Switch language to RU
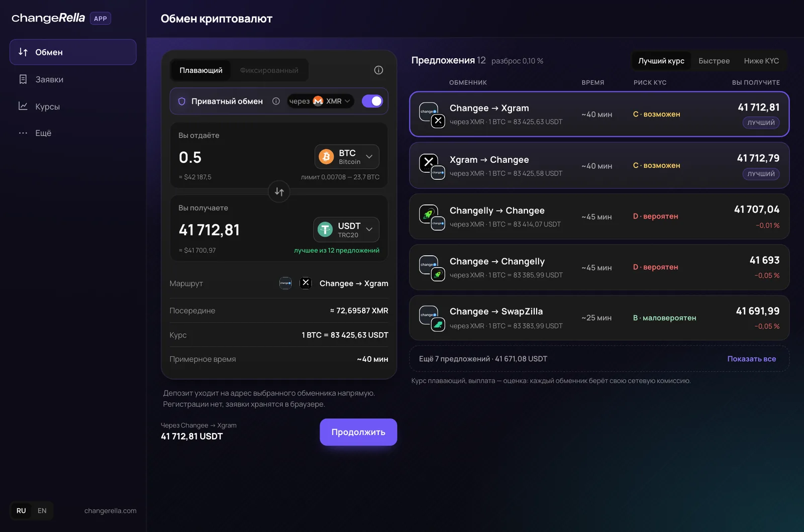This screenshot has height=532, width=804. pyautogui.click(x=21, y=511)
